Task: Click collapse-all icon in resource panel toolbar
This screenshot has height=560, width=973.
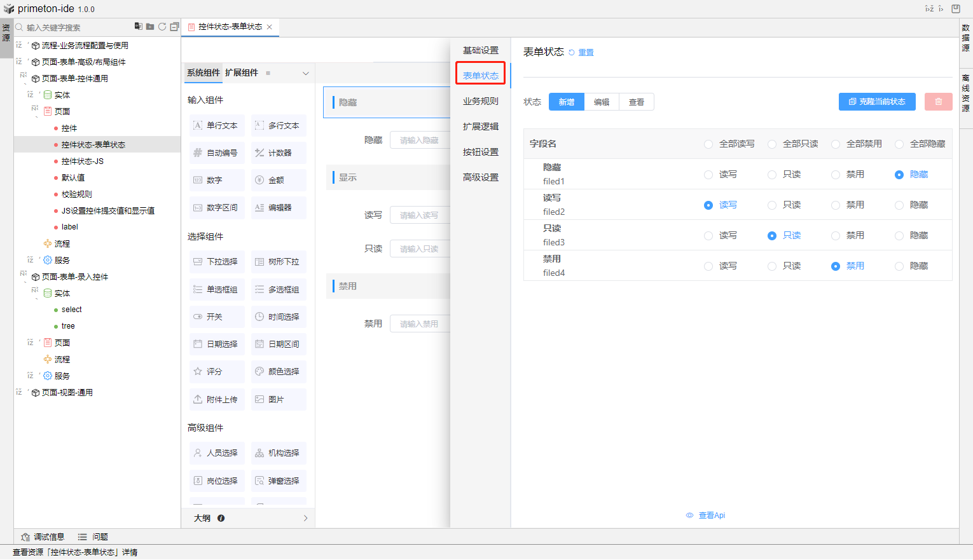Action: [174, 27]
